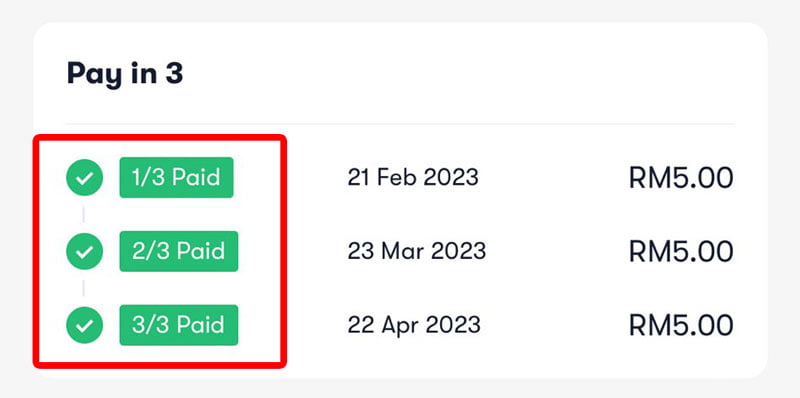Click the 22 Apr 2023 payment date
The width and height of the screenshot is (800, 398).
click(x=414, y=325)
